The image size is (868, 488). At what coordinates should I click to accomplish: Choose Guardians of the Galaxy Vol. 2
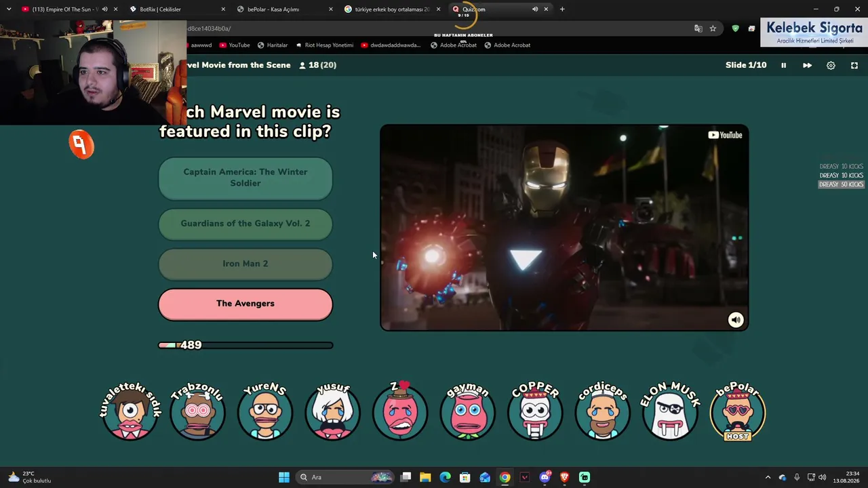(245, 224)
